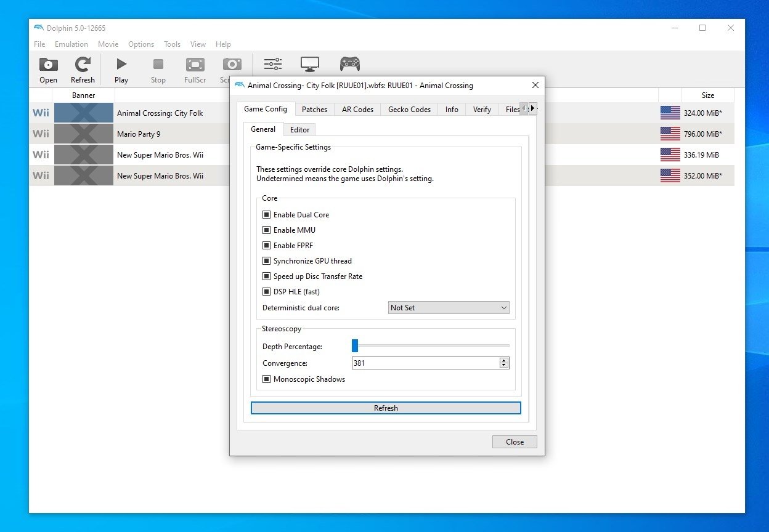Toggle fullscreen with the FullScr icon

pyautogui.click(x=195, y=64)
